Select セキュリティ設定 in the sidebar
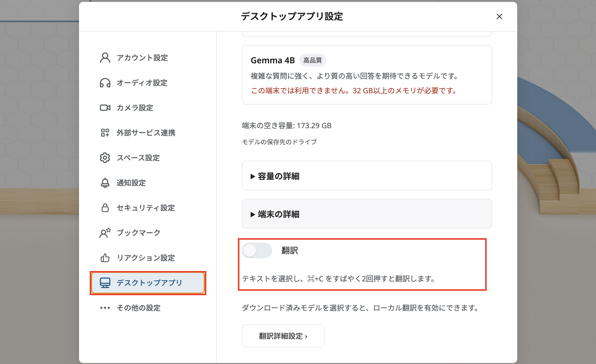The image size is (596, 364). pos(148,208)
